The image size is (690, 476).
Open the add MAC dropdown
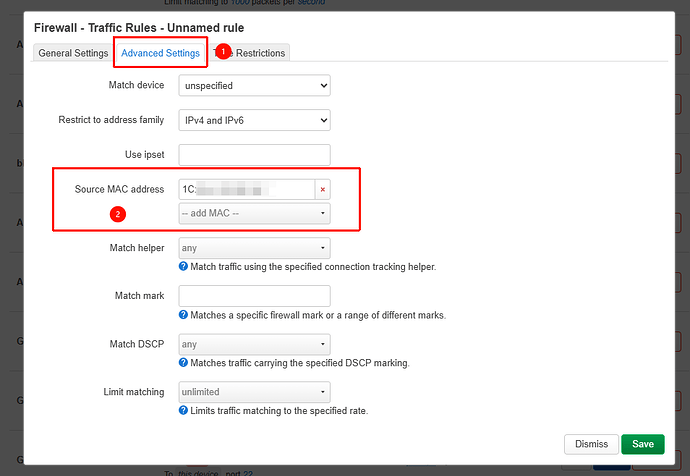254,214
